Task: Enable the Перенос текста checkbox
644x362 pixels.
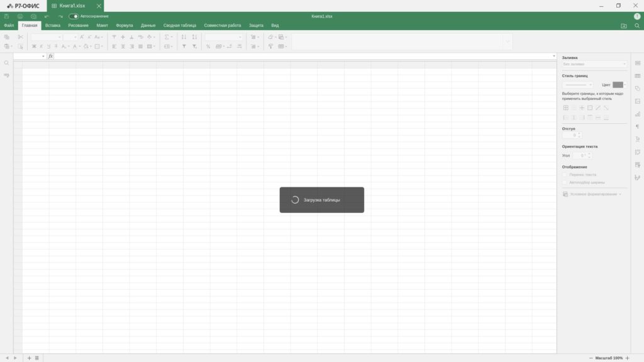Action: tap(565, 175)
